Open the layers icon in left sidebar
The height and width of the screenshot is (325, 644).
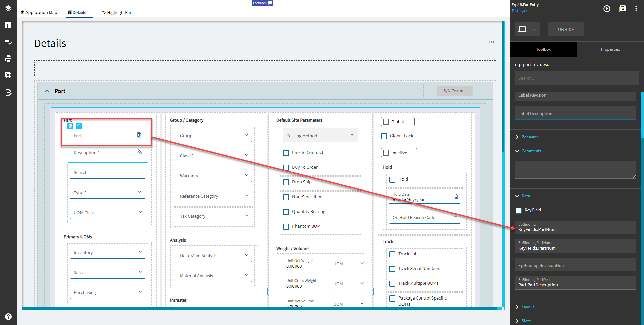click(8, 8)
